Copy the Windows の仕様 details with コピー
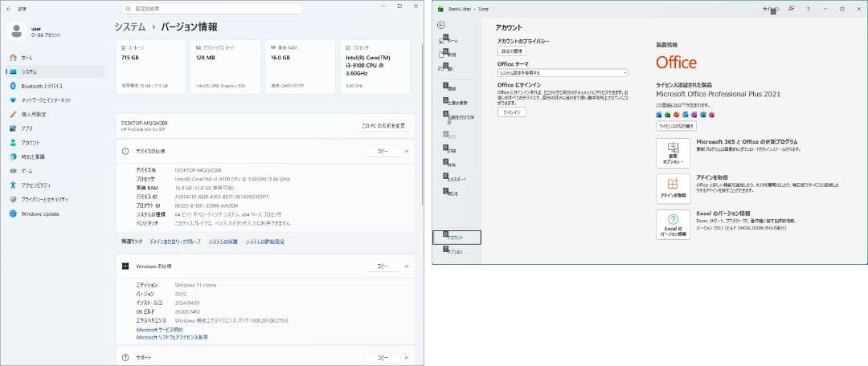The width and height of the screenshot is (868, 366). [383, 266]
